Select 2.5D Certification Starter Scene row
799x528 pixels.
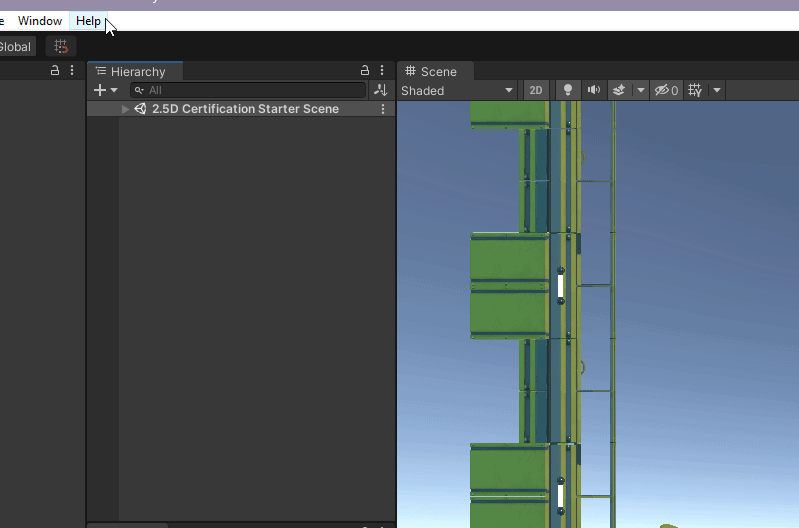click(241, 109)
